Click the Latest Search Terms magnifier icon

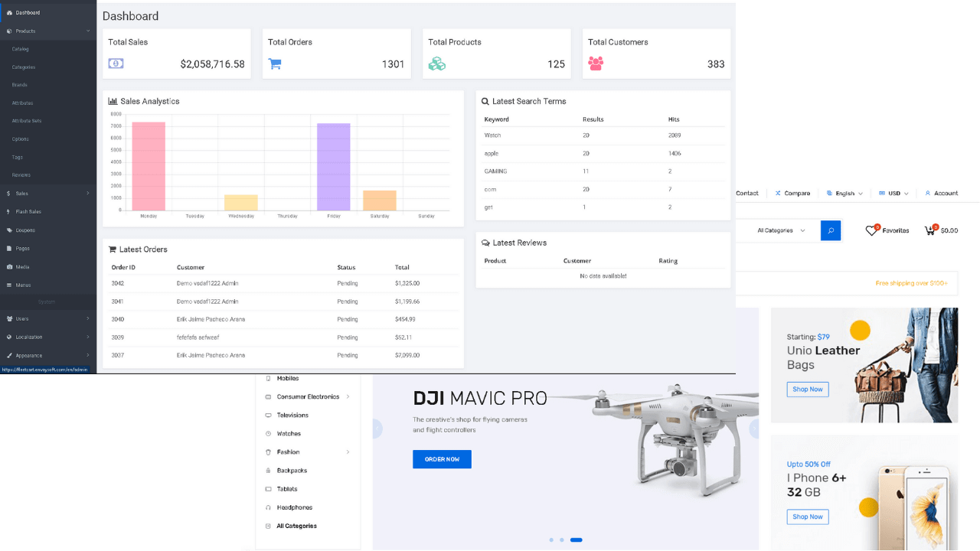(485, 101)
